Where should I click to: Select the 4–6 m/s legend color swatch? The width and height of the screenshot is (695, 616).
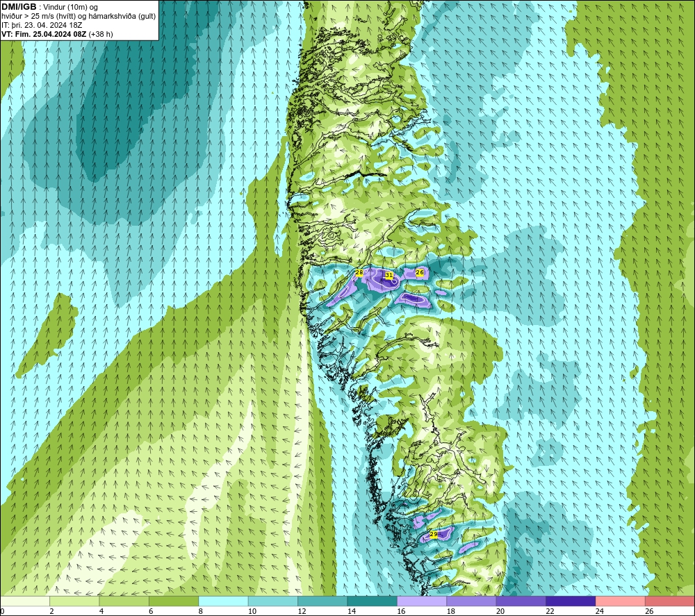click(x=124, y=601)
